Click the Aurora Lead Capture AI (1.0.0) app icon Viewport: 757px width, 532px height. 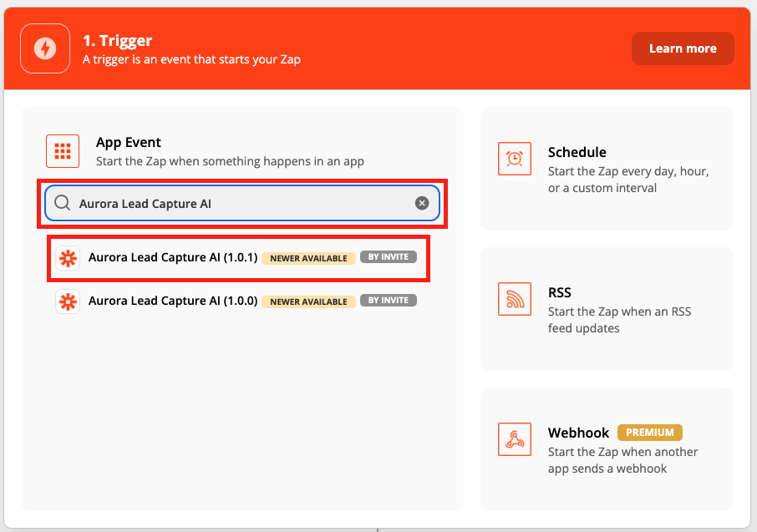(x=67, y=301)
